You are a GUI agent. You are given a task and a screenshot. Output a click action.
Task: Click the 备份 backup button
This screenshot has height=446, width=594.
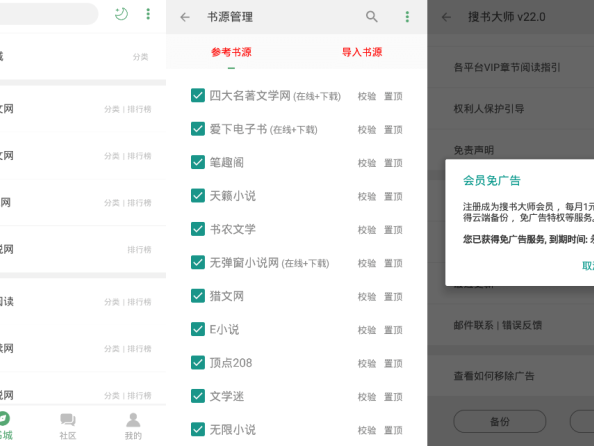click(x=500, y=421)
